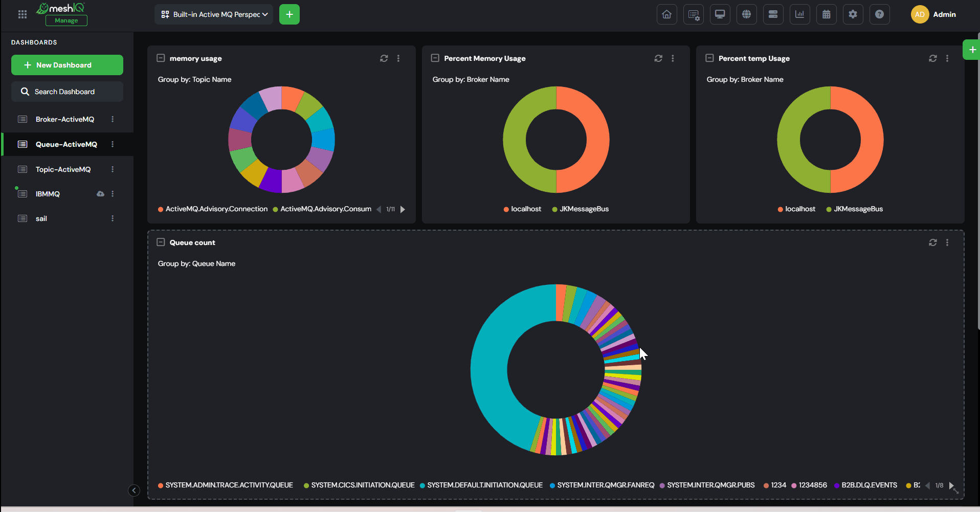The height and width of the screenshot is (512, 980).
Task: Toggle B2B.DLQ.EVENTS legend entry
Action: point(865,485)
